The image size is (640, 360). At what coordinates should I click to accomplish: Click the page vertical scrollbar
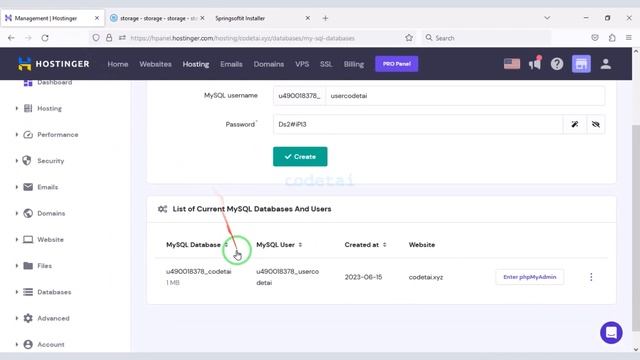[636, 227]
